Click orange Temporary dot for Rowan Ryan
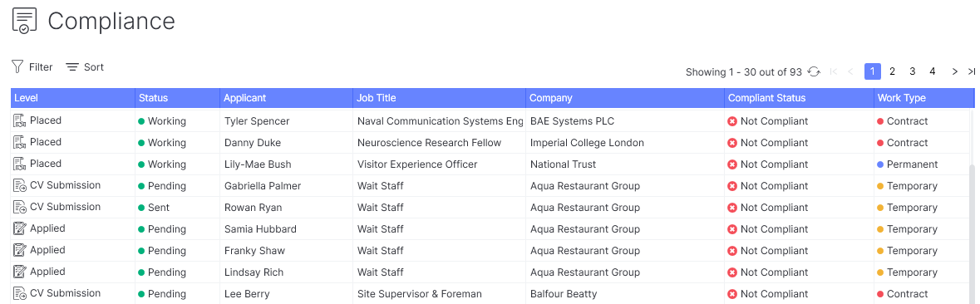The image size is (980, 304). [880, 208]
